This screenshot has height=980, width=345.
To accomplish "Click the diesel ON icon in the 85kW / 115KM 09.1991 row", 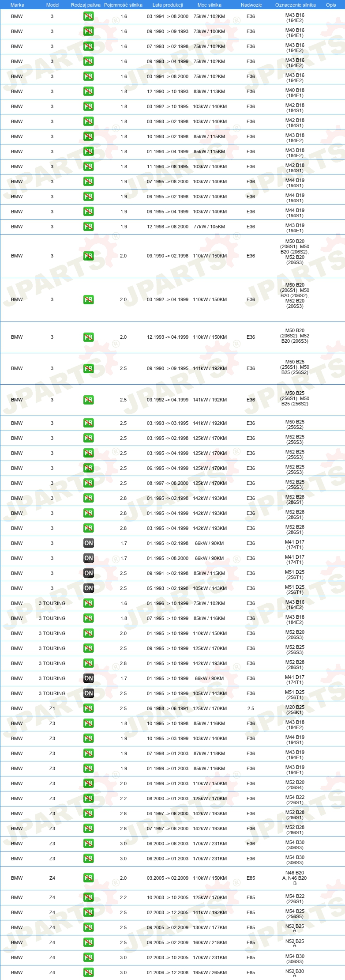I will click(88, 573).
